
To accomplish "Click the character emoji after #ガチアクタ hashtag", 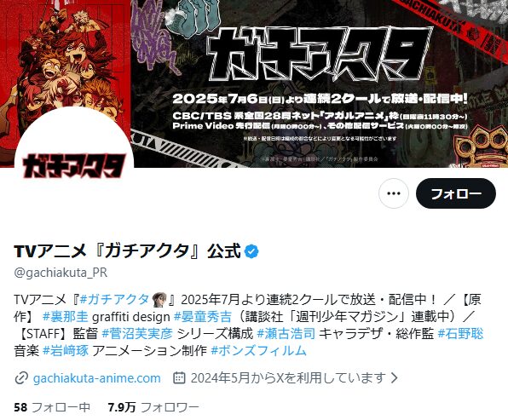I will 159,300.
